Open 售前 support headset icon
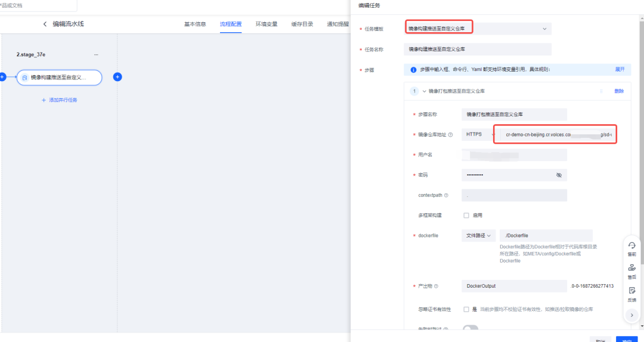 pos(631,248)
